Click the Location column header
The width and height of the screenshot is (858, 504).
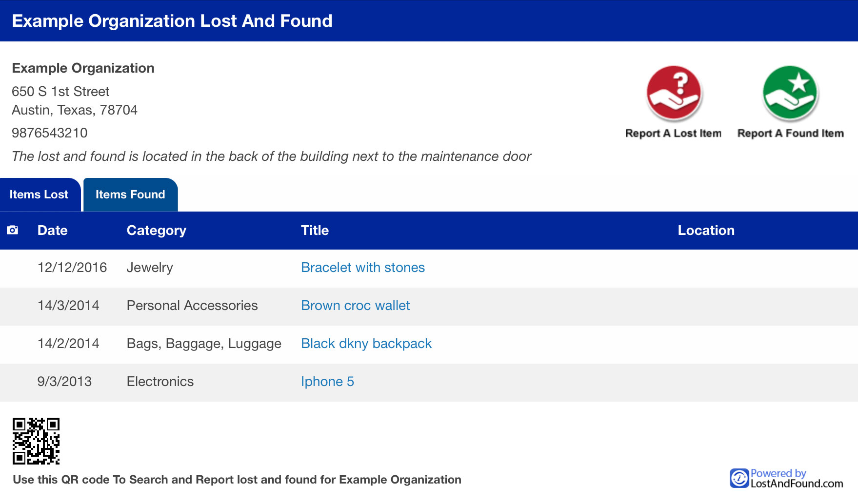[706, 231]
